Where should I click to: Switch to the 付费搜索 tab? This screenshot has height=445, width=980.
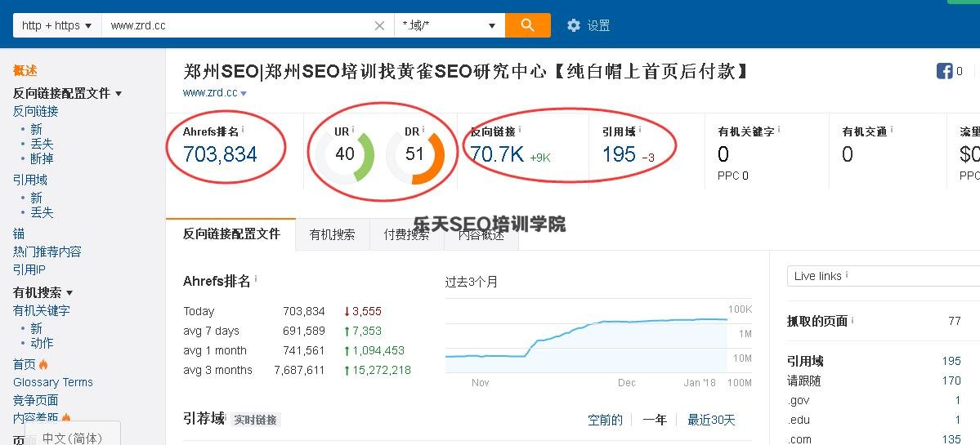[406, 234]
